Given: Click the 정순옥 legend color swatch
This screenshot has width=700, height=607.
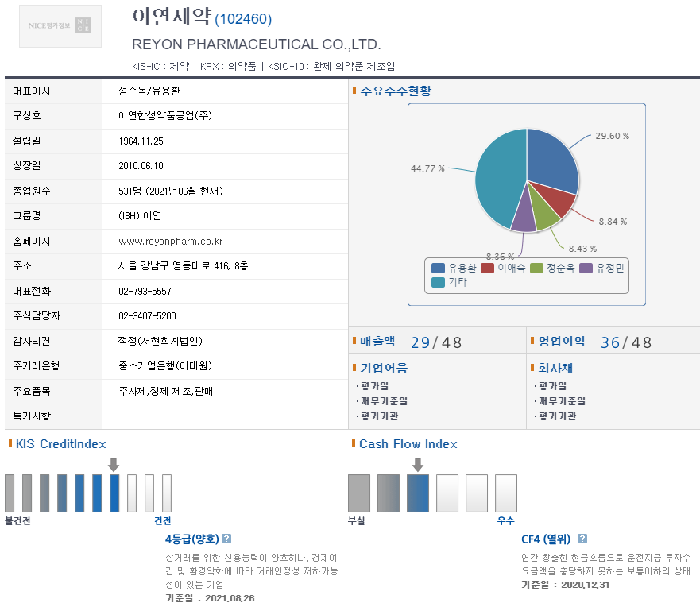Looking at the screenshot, I should (536, 268).
